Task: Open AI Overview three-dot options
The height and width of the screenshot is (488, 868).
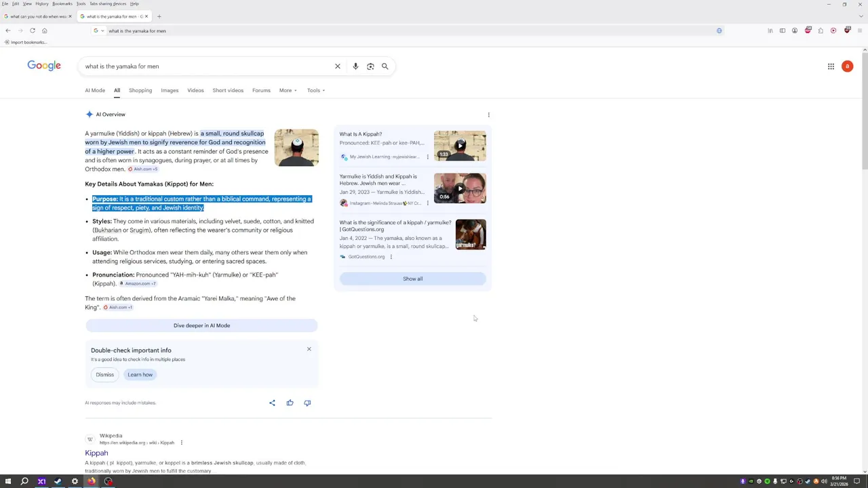Action: (488, 115)
